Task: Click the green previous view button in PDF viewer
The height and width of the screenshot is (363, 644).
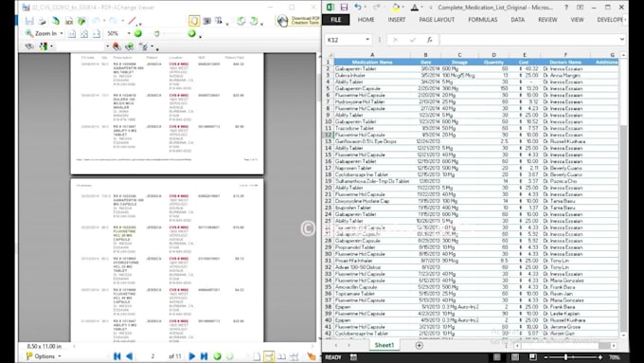Action: pyautogui.click(x=217, y=356)
